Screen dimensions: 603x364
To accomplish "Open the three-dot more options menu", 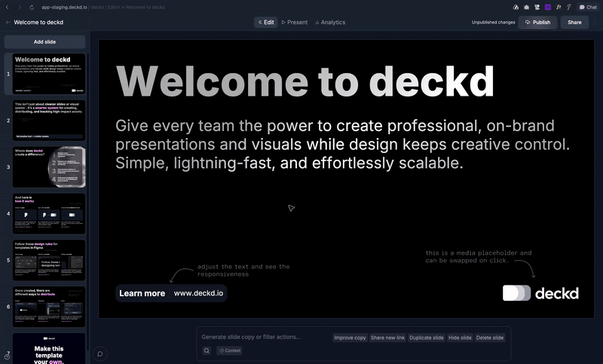I will point(595,23).
